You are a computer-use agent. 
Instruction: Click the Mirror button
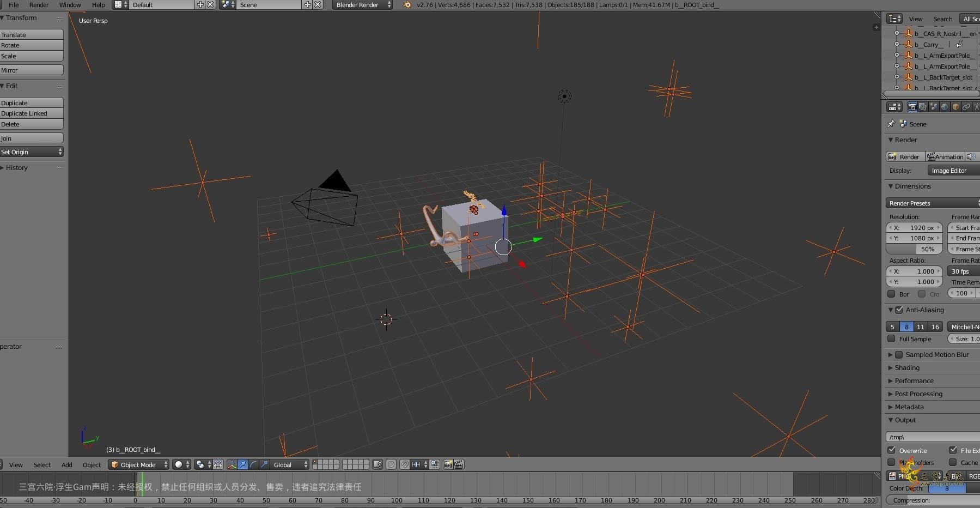(32, 70)
